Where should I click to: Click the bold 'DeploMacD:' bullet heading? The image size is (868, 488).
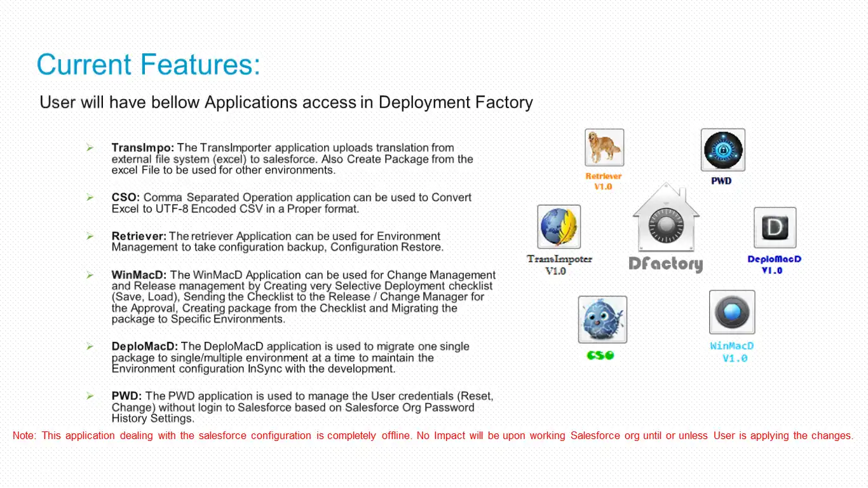click(x=145, y=346)
